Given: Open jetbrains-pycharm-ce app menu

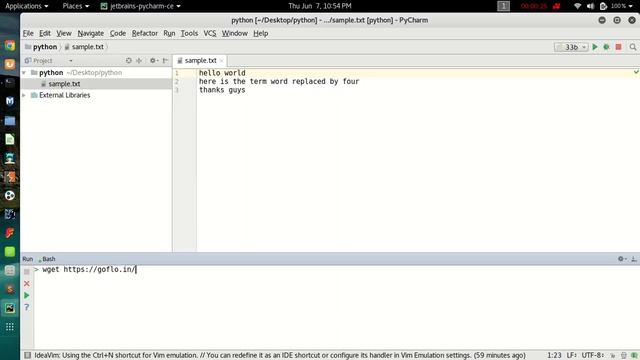Looking at the screenshot, I should pos(140,6).
